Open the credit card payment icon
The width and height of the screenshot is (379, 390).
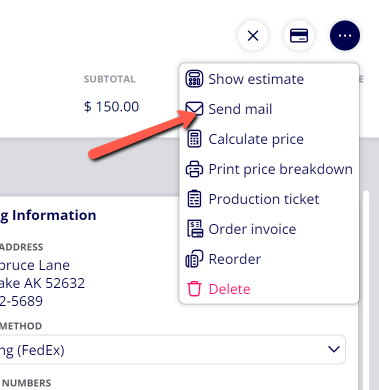[x=299, y=35]
